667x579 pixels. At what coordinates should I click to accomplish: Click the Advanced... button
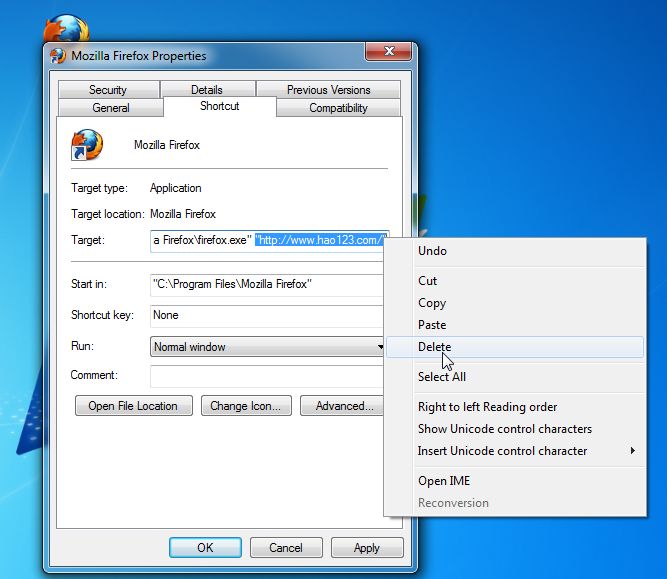point(342,406)
